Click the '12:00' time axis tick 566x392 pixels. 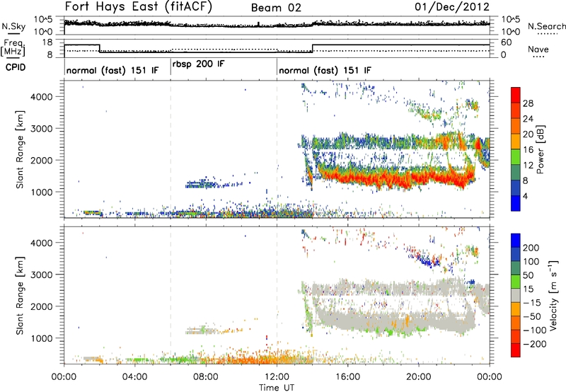point(277,377)
